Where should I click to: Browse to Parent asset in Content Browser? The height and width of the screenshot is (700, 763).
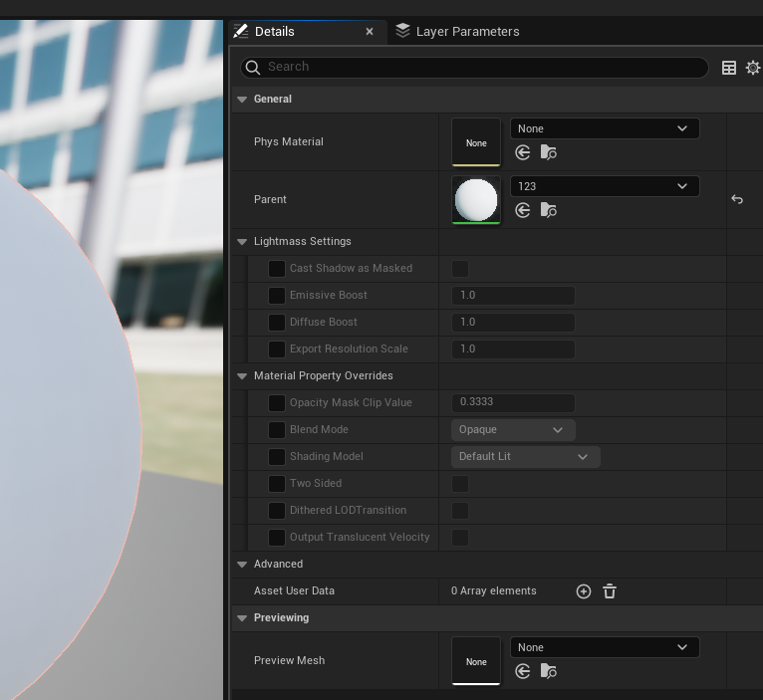tap(548, 210)
